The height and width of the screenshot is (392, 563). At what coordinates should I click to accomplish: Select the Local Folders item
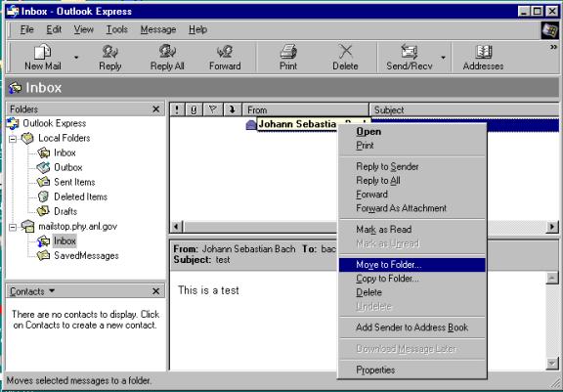[x=64, y=138]
